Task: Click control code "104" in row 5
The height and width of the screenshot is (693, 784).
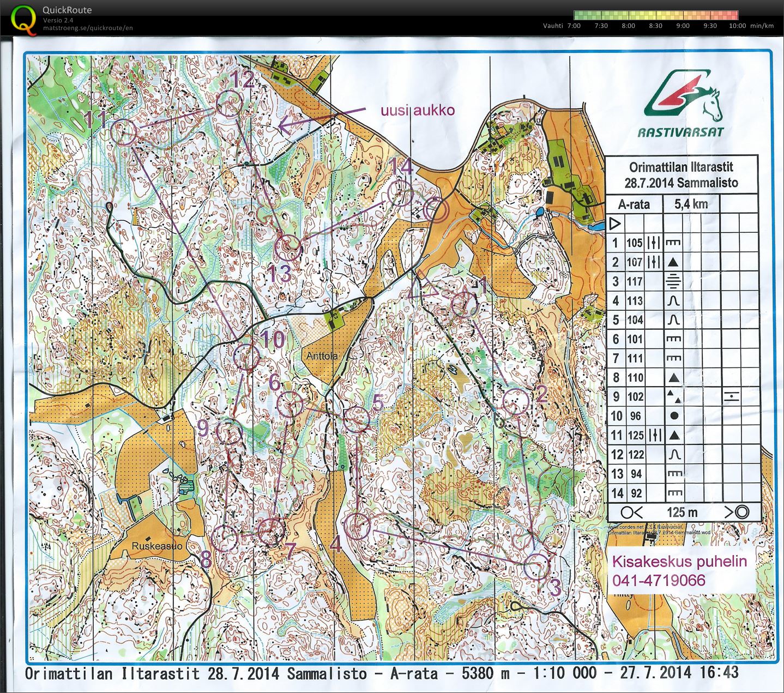Action: click(635, 320)
